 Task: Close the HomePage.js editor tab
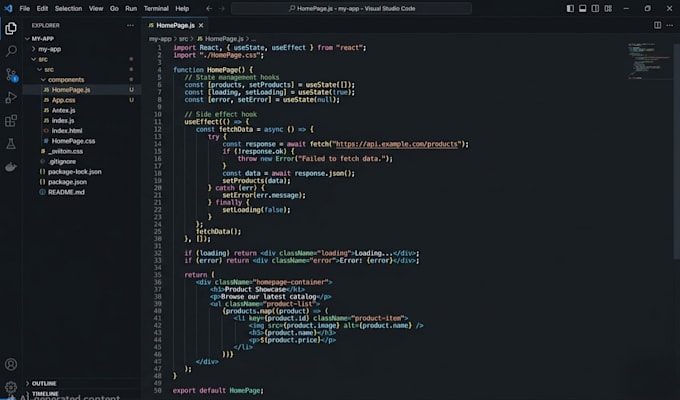click(201, 26)
